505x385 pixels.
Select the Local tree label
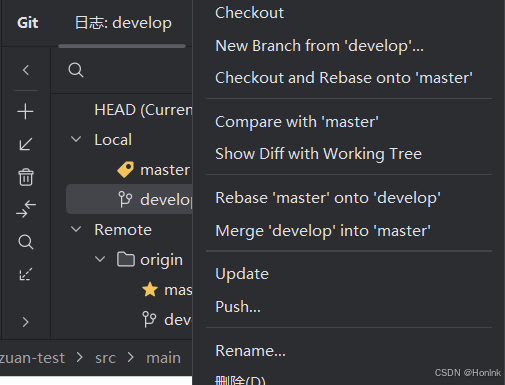113,140
